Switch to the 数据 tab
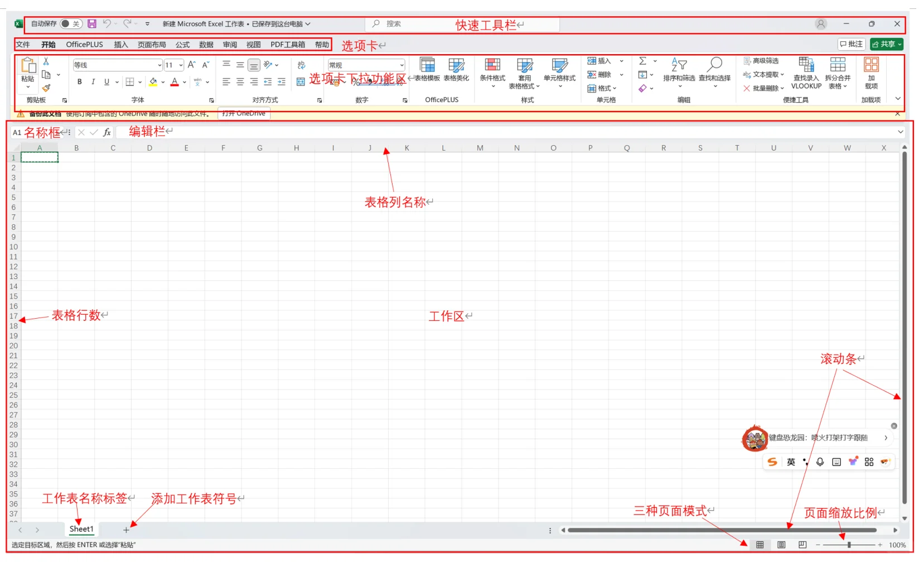 point(206,45)
